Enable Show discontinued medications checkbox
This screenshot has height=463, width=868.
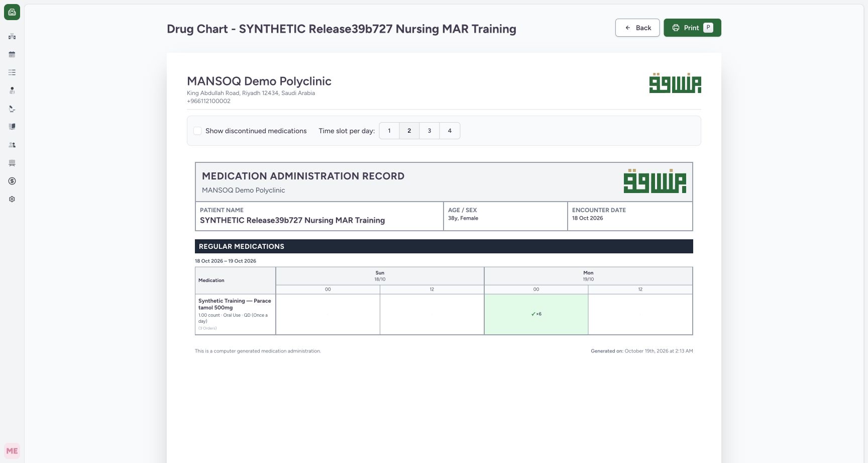coord(197,131)
